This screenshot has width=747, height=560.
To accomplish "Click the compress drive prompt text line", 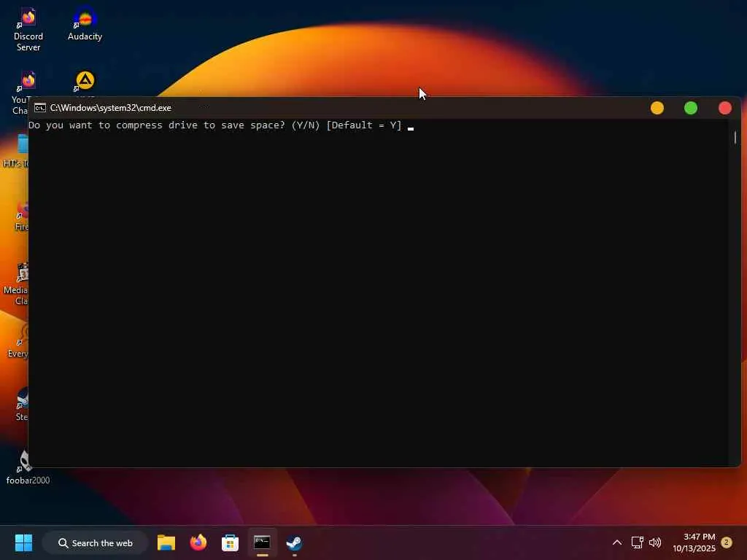I will tap(215, 125).
